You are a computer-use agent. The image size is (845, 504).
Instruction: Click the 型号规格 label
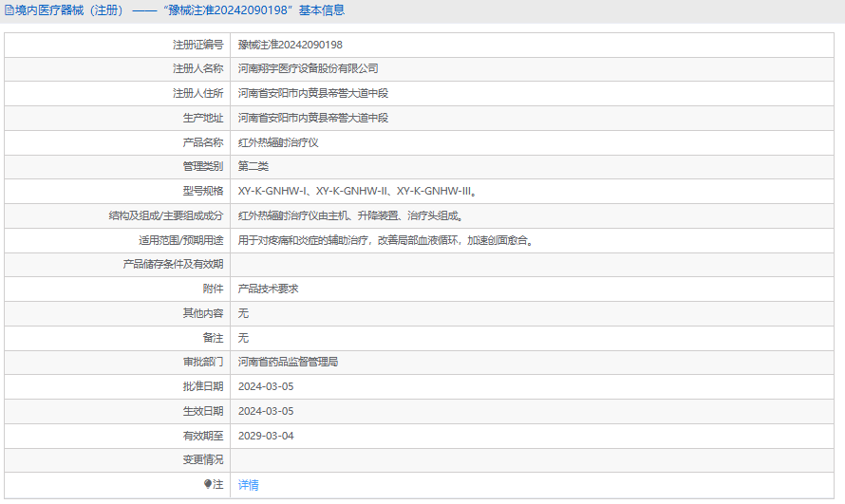[202, 191]
